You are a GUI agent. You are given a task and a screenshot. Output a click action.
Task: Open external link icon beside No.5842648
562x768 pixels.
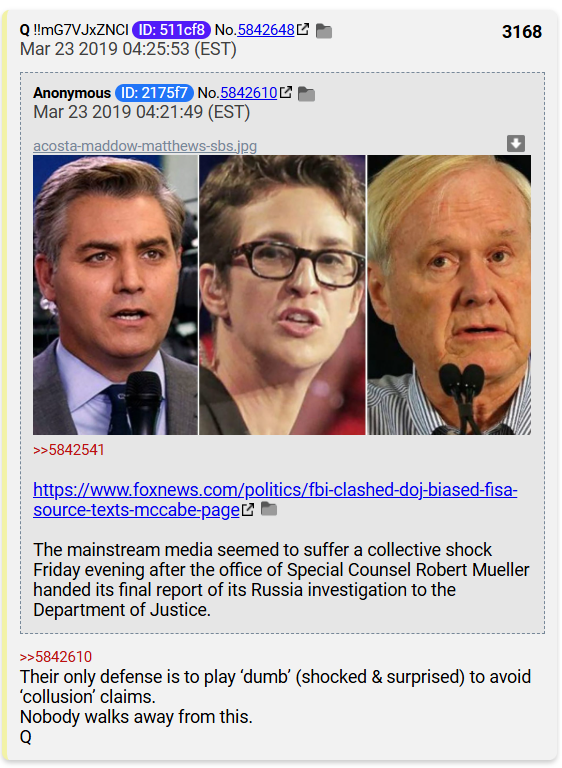coord(303,29)
